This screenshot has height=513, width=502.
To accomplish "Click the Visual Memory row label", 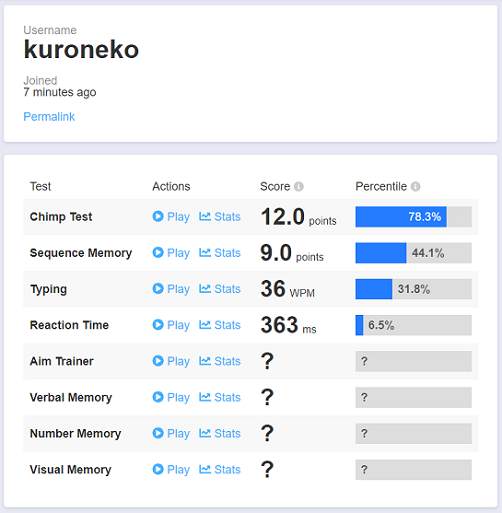I will pos(70,470).
